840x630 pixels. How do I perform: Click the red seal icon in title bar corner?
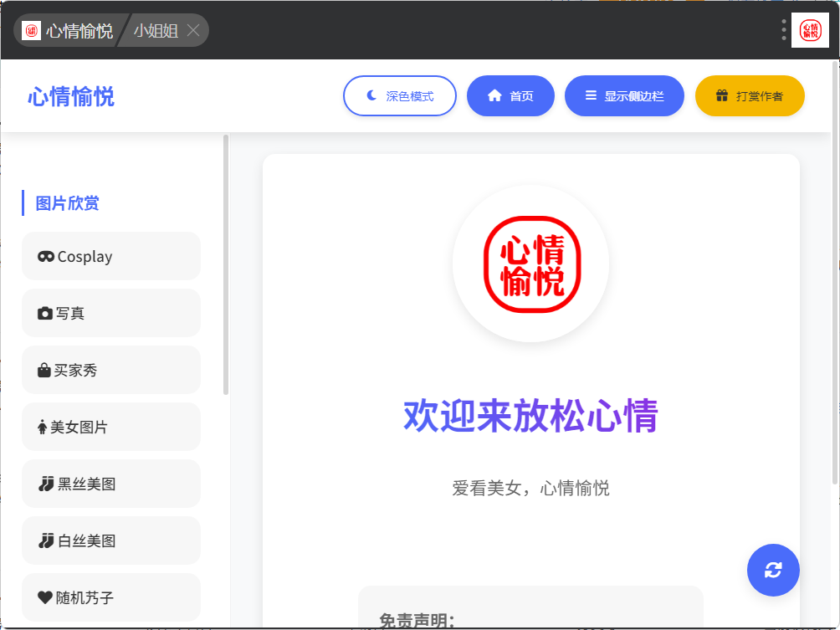(x=810, y=30)
